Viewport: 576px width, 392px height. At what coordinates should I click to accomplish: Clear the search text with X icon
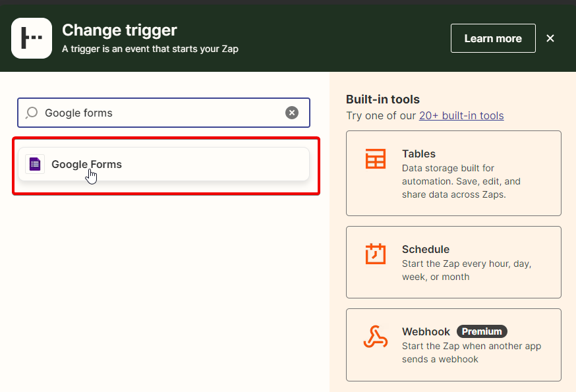click(x=292, y=113)
